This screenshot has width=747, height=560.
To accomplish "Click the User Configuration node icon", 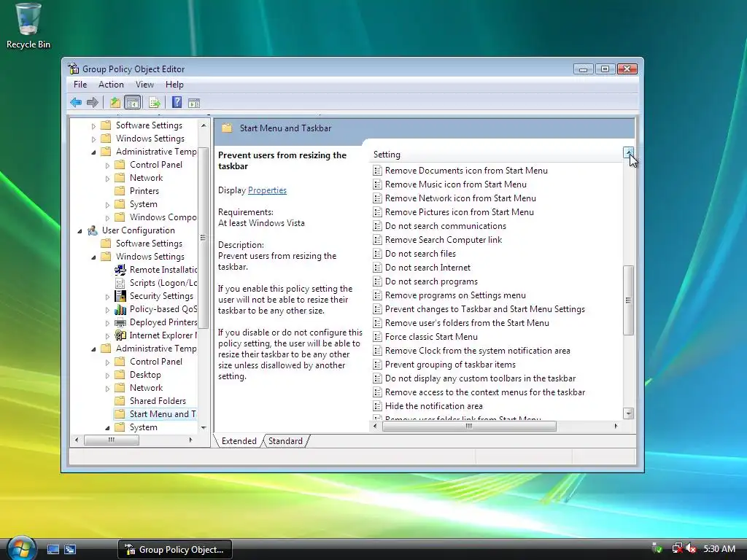I will 93,230.
